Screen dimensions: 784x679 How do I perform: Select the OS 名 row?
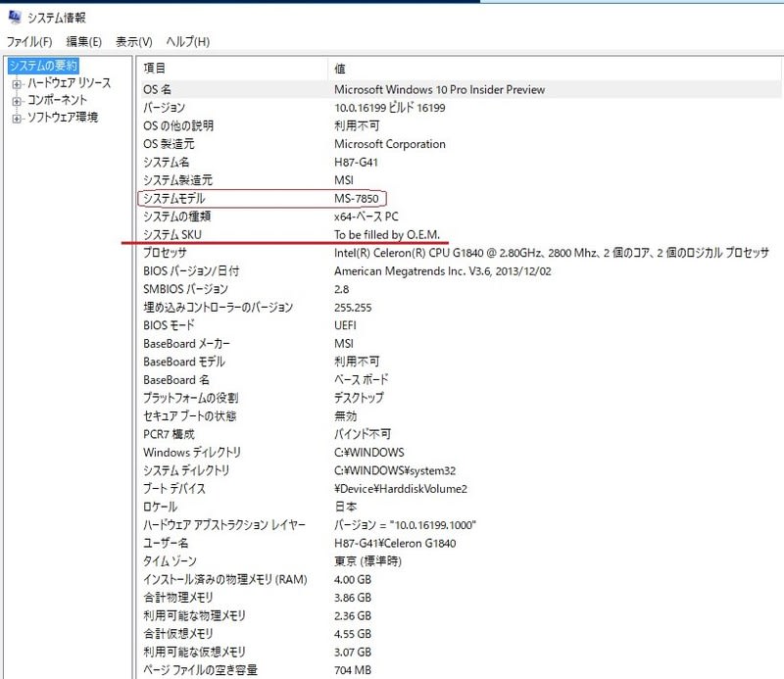click(x=461, y=89)
